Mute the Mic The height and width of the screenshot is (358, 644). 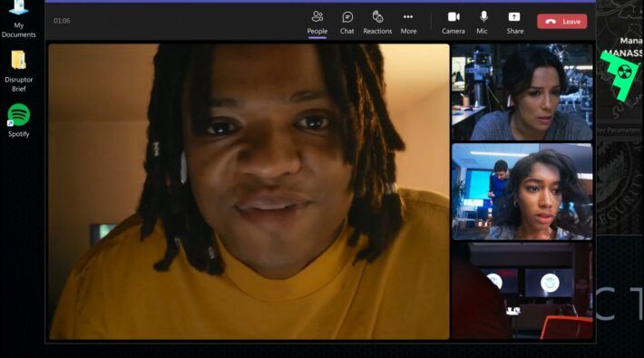tap(483, 17)
